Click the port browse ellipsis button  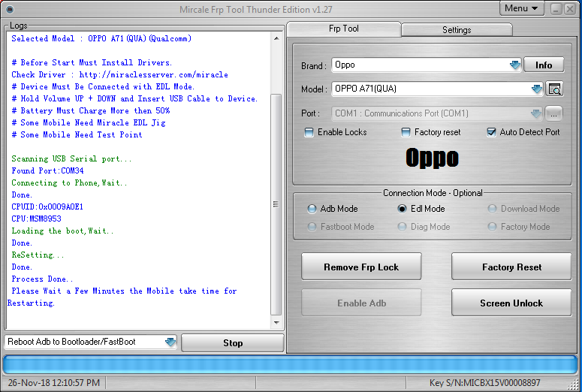pyautogui.click(x=553, y=113)
